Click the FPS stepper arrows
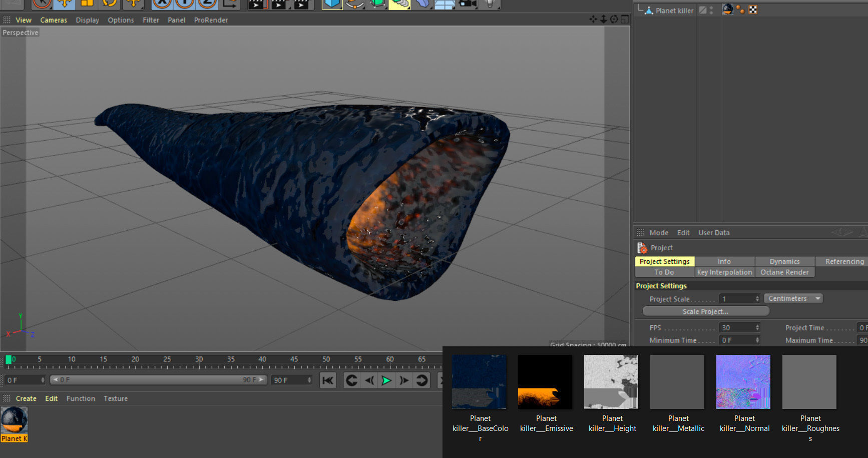 (x=757, y=328)
